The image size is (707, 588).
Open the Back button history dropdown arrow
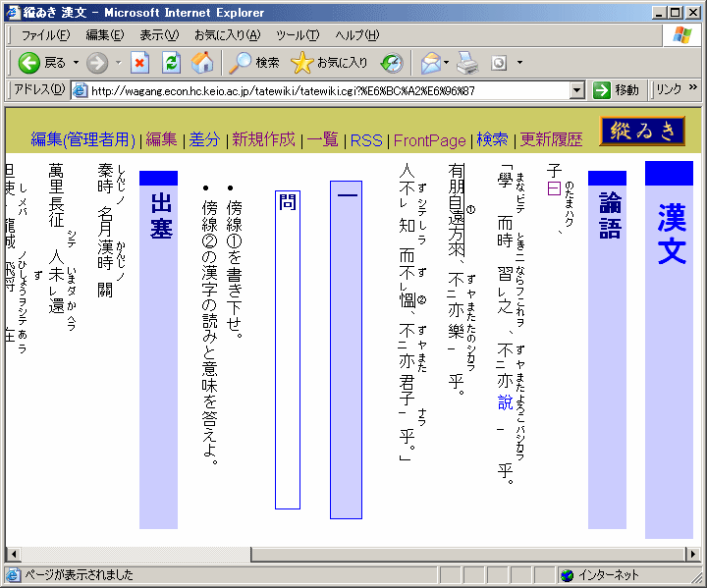pyautogui.click(x=77, y=63)
